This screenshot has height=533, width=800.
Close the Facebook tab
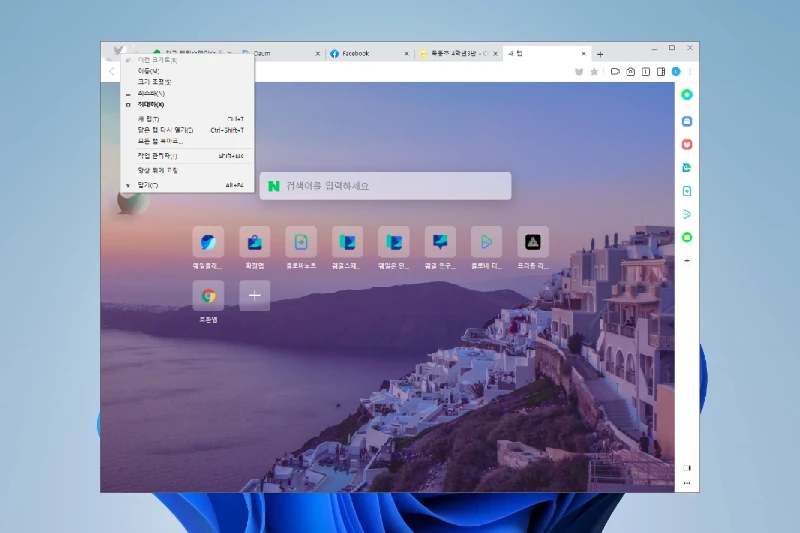coord(407,54)
